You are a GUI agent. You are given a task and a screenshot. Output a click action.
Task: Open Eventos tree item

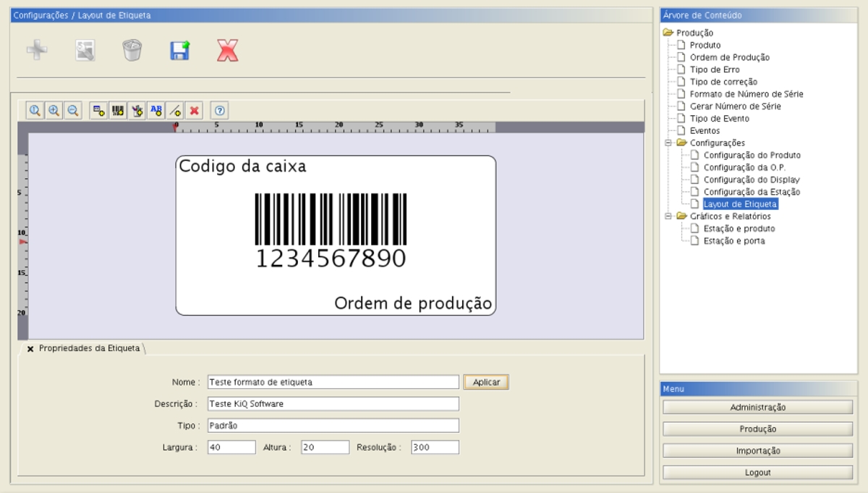(705, 131)
